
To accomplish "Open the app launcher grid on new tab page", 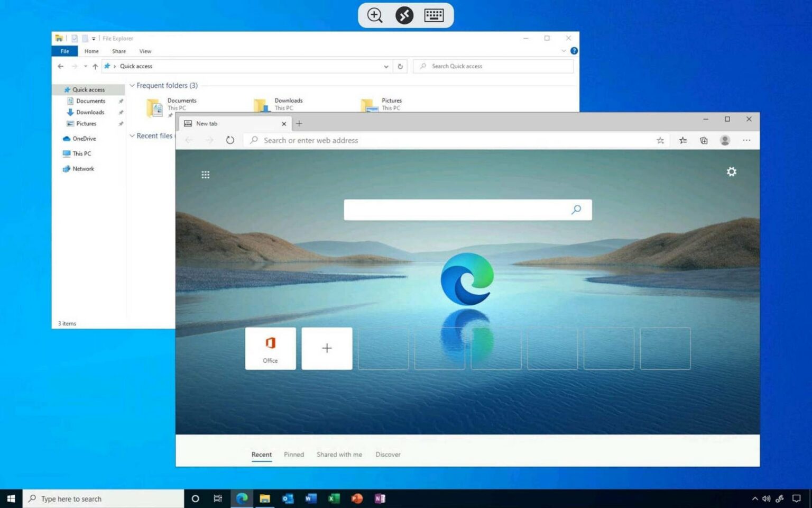I will (x=206, y=175).
